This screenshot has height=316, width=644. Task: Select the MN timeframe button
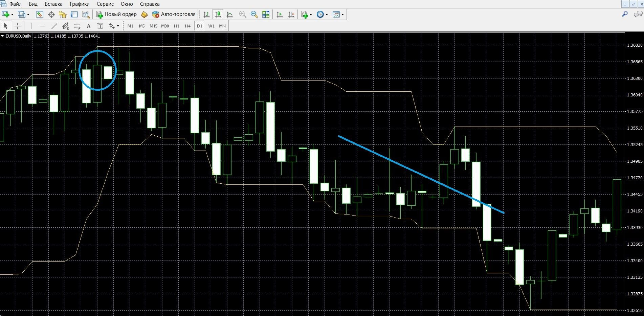coord(222,26)
